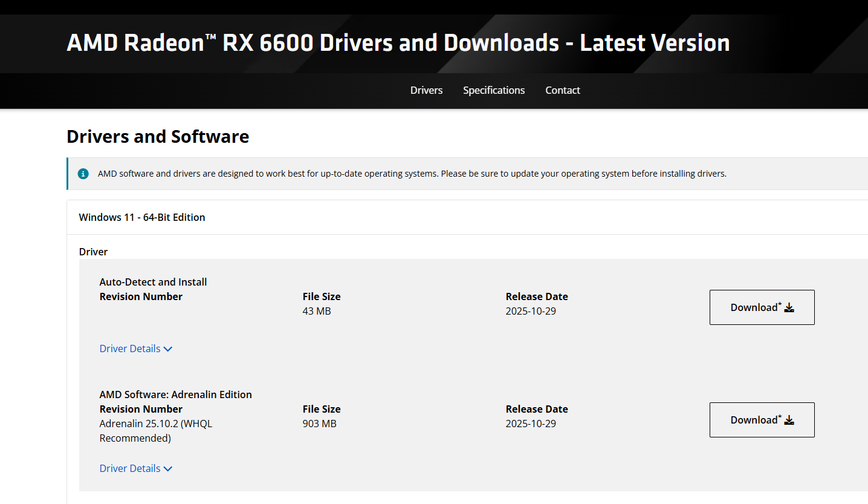
Task: Download the Auto-Detect and Install driver
Action: click(762, 307)
